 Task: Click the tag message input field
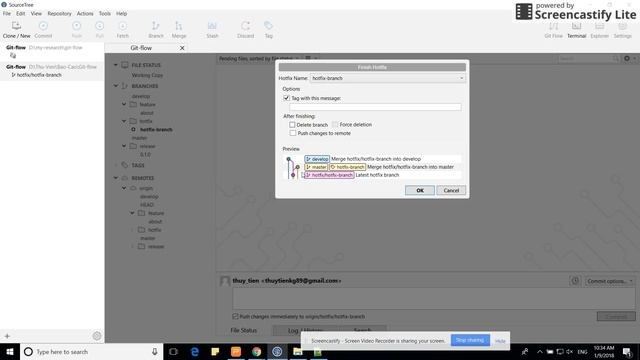pyautogui.click(x=375, y=107)
